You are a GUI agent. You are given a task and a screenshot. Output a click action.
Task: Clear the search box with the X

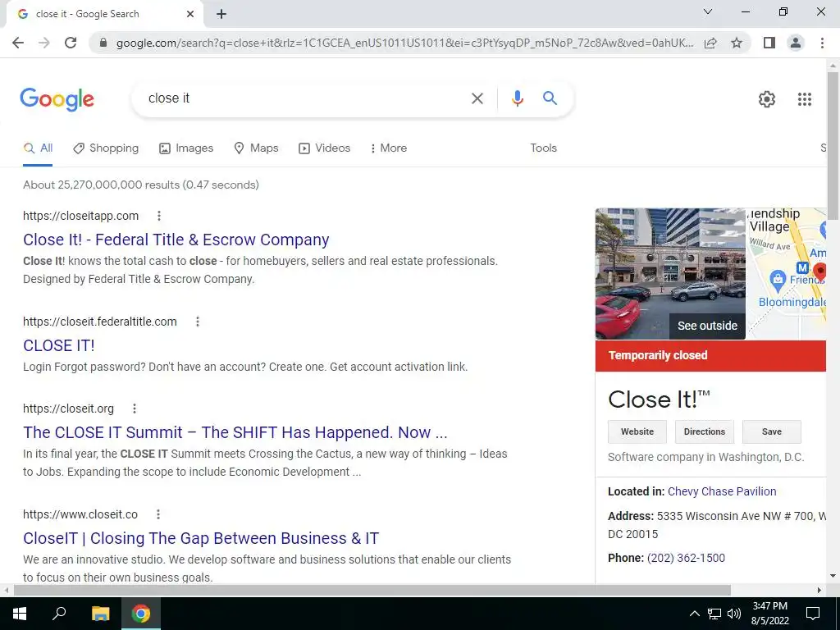(477, 98)
